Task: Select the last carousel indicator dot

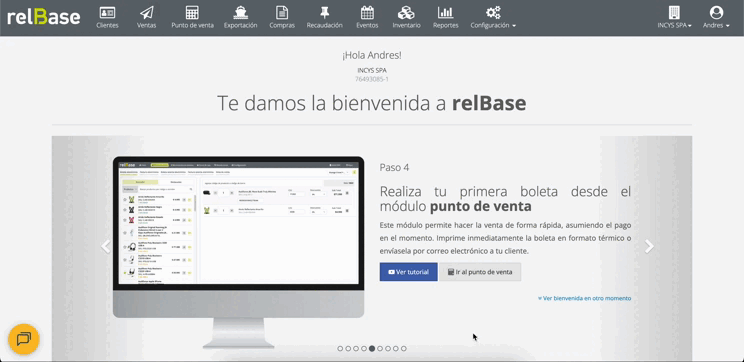Action: (404, 348)
